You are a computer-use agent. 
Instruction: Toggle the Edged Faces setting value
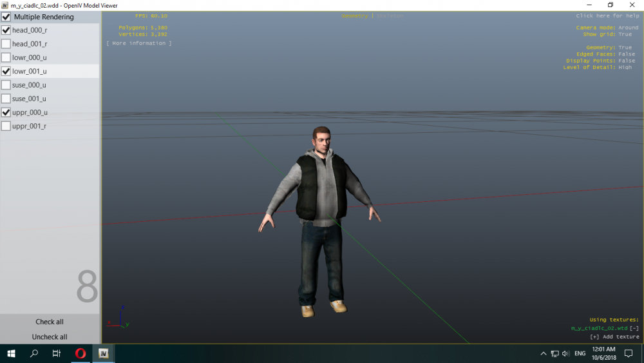tap(625, 54)
